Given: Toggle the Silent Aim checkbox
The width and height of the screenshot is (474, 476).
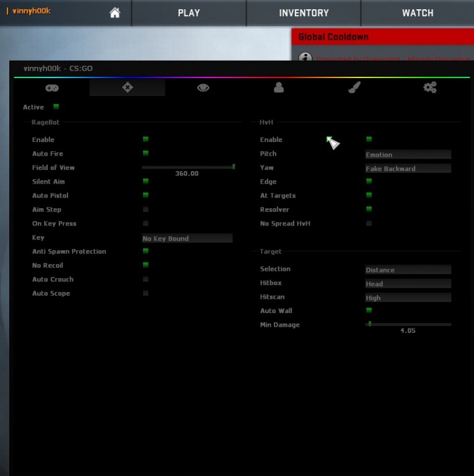Looking at the screenshot, I should point(146,181).
